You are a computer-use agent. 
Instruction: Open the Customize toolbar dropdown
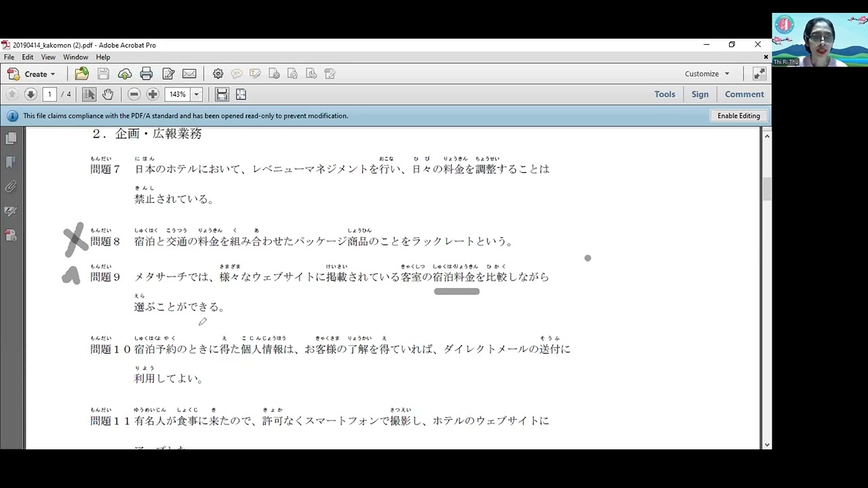707,74
